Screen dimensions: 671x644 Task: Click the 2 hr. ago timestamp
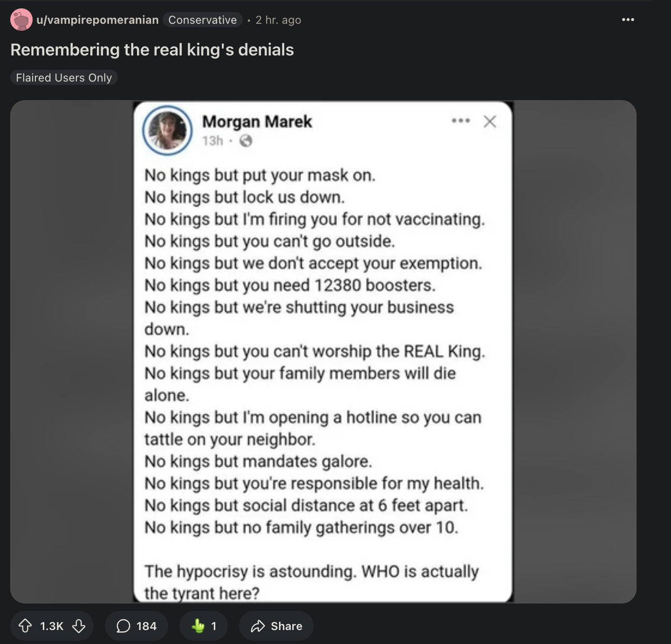(278, 20)
